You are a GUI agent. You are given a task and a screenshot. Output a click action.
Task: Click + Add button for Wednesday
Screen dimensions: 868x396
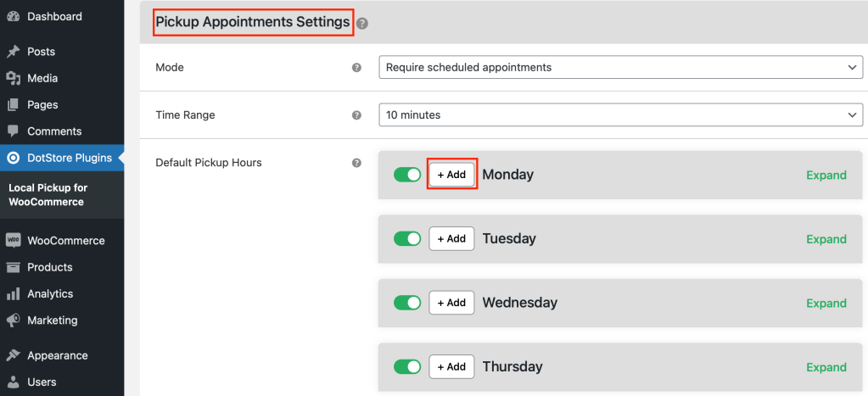point(451,303)
